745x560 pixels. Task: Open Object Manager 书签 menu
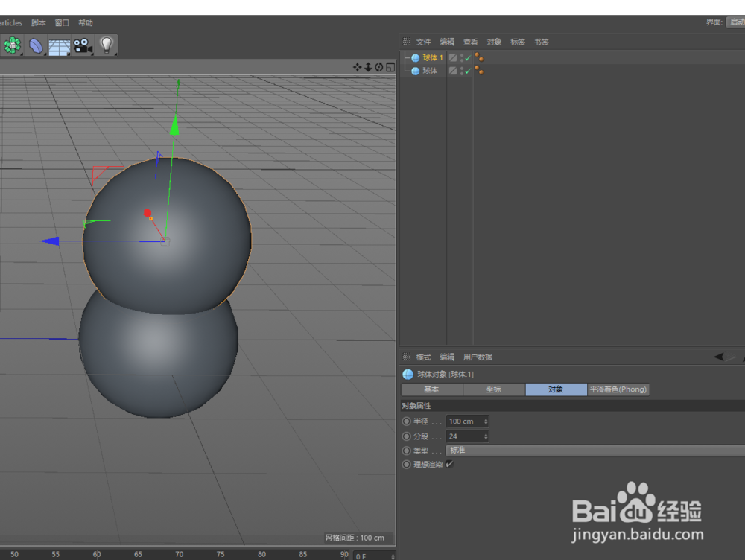(541, 42)
